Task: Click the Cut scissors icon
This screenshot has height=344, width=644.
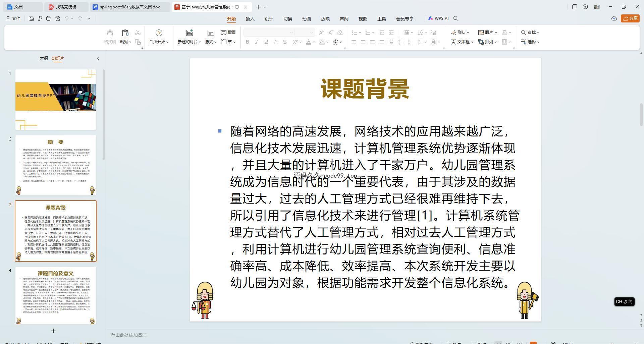Action: pyautogui.click(x=138, y=33)
